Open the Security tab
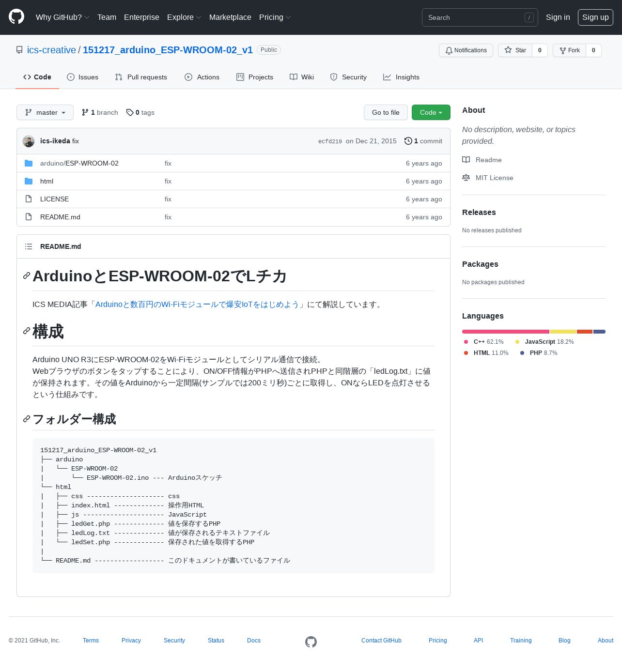Screen dimensions: 622x672 pos(348,77)
